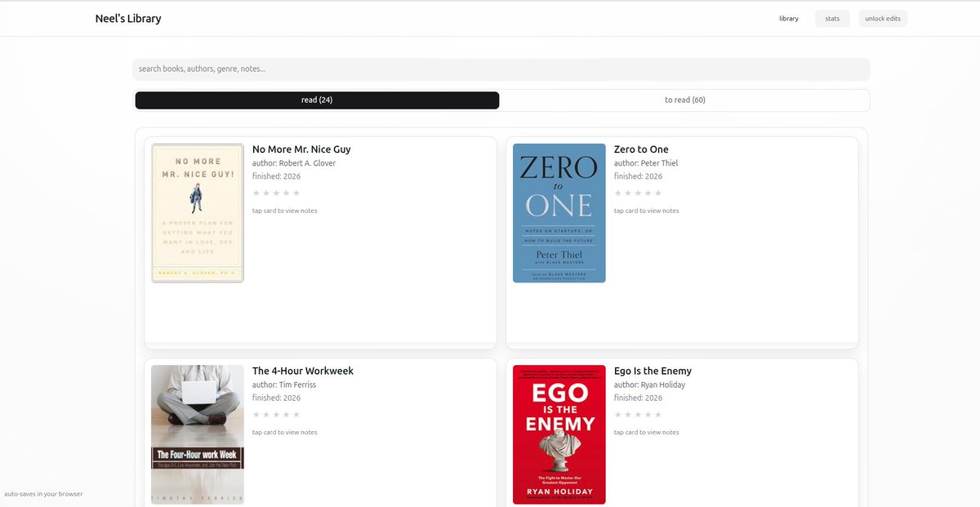
Task: Switch to the read (24) tab
Action: pos(317,100)
